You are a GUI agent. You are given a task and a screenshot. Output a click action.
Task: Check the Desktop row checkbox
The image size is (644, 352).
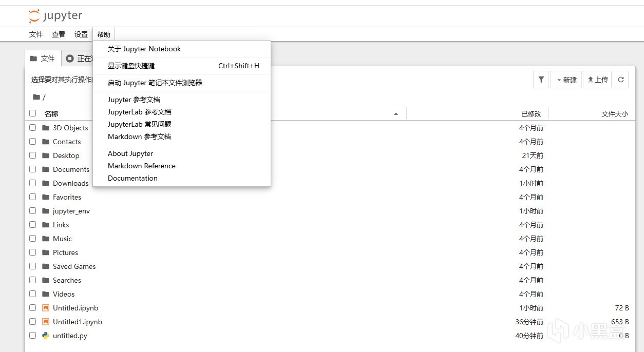point(33,155)
